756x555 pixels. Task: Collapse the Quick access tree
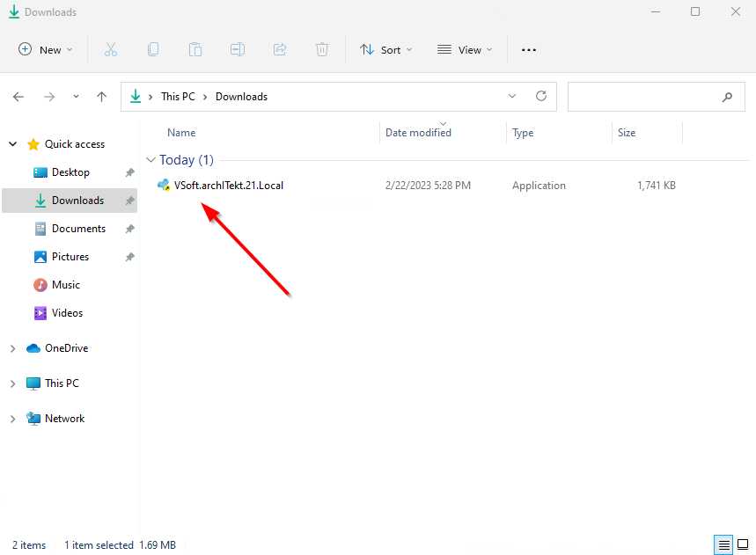[x=13, y=144]
